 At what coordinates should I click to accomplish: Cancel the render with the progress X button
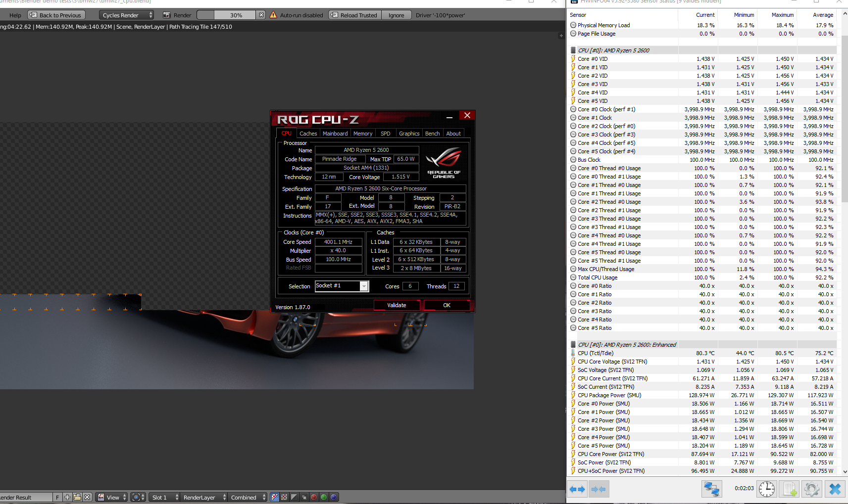pyautogui.click(x=261, y=15)
